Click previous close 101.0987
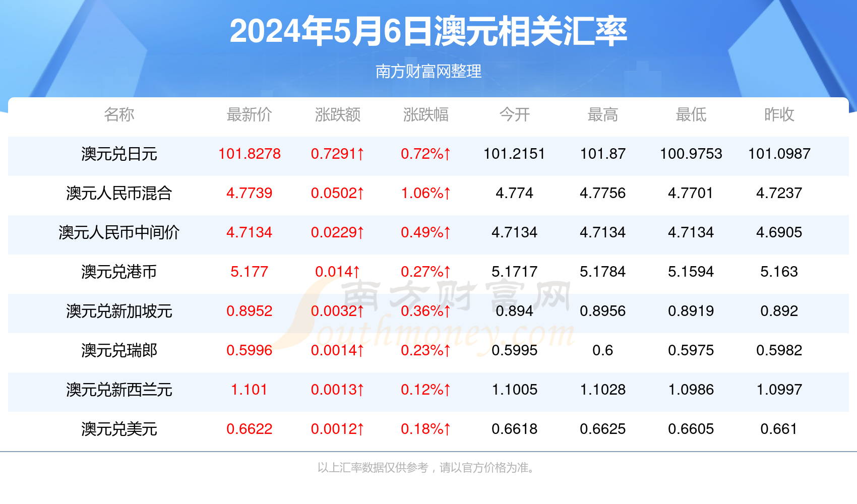Image resolution: width=857 pixels, height=504 pixels. click(x=779, y=154)
